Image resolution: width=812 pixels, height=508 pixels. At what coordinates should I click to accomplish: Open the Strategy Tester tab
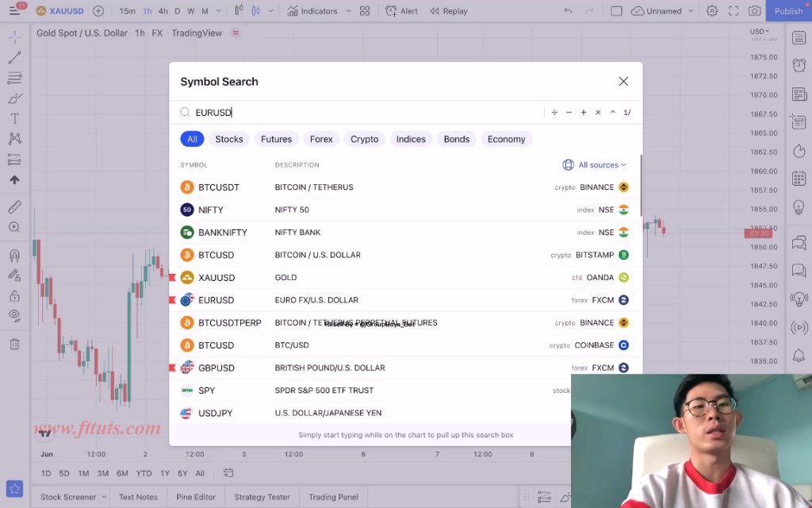pos(262,497)
